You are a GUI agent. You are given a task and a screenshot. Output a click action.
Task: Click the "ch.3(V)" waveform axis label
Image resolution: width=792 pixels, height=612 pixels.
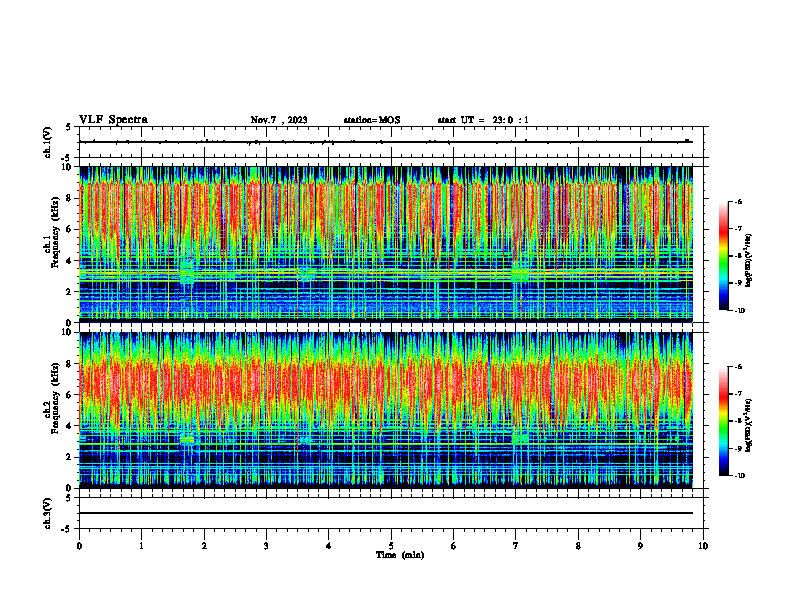click(48, 514)
